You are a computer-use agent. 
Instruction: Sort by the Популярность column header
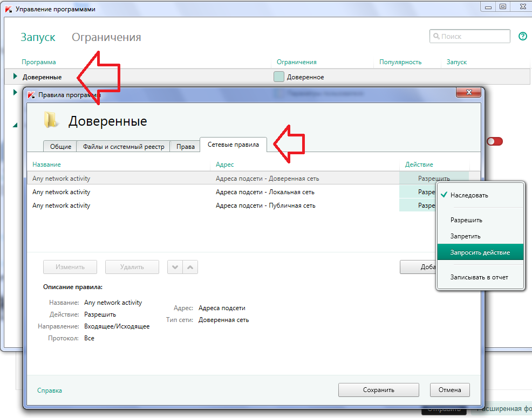click(400, 61)
